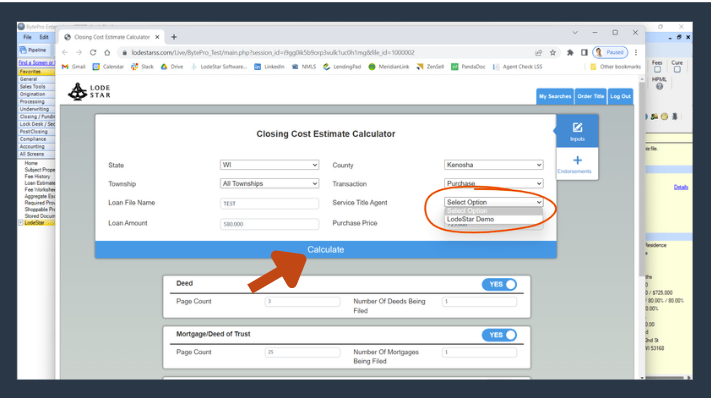Viewport: 711px width, 398px height.
Task: Open the browser extensions puzzle icon
Action: [570, 53]
